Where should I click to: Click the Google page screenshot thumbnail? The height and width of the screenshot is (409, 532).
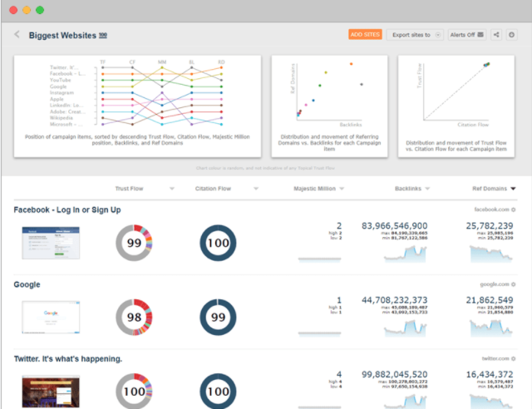click(x=51, y=317)
